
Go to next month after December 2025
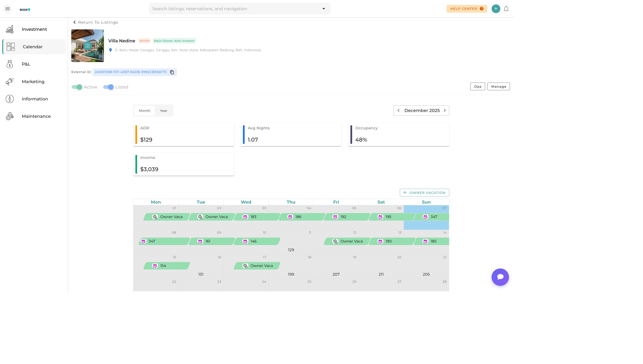[x=445, y=110]
